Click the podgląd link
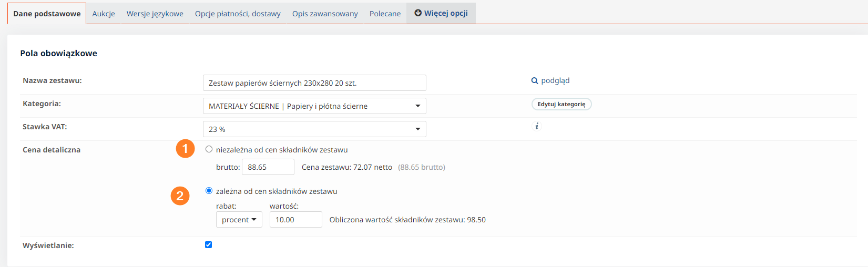Viewport: 868px width, 267px height. (555, 81)
